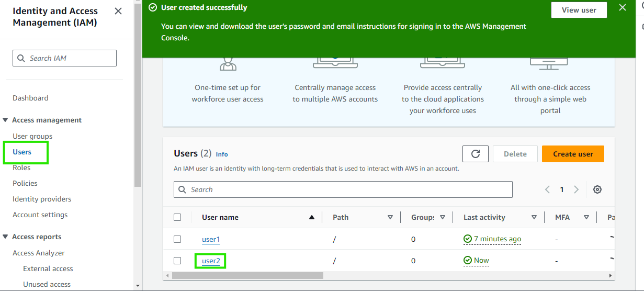Go to next page of users
644x291 pixels.
(x=576, y=189)
